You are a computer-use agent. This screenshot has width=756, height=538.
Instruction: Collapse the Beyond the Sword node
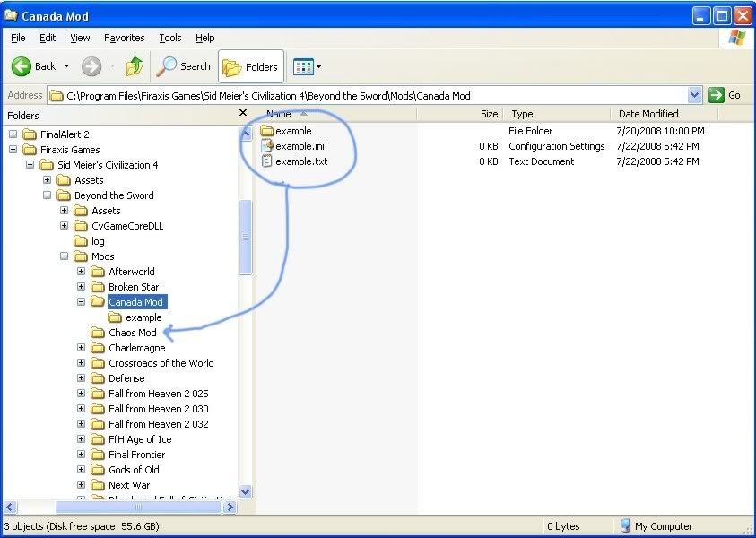[47, 195]
